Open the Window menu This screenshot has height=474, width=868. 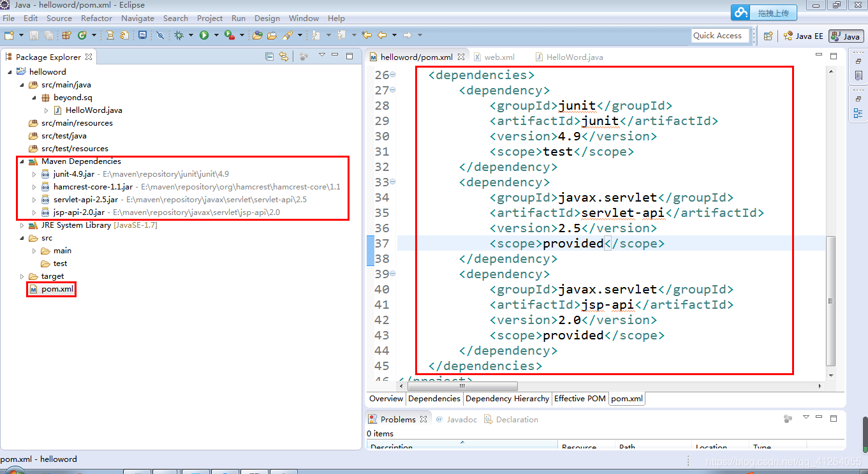304,18
